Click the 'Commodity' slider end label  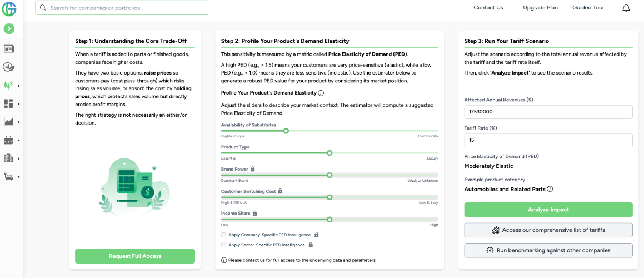(x=428, y=136)
